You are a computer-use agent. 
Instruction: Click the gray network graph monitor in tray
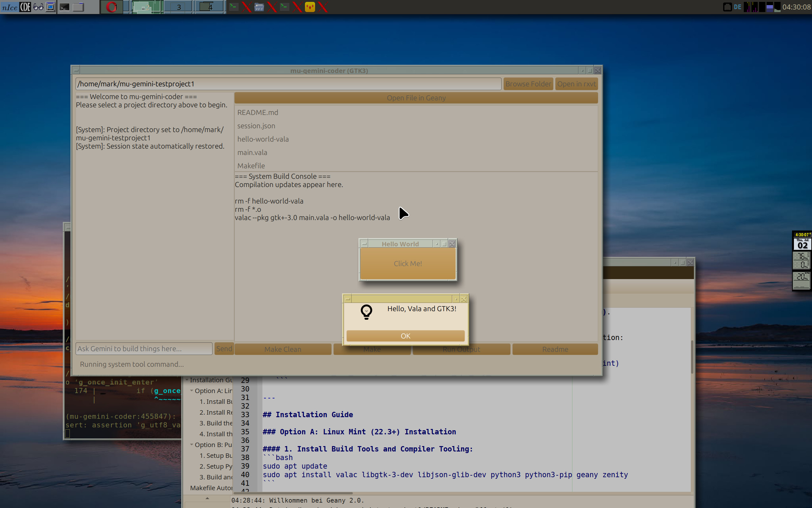pos(777,7)
